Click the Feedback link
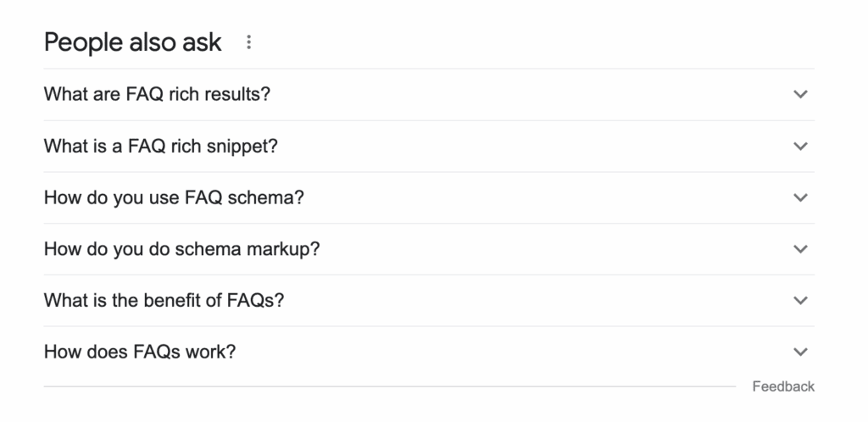Image resolution: width=868 pixels, height=422 pixels. (x=783, y=386)
